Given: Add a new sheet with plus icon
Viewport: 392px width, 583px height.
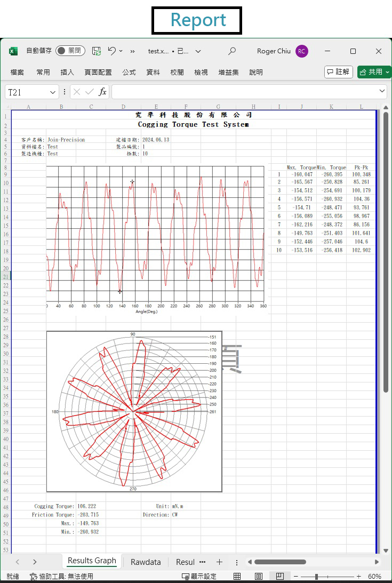Looking at the screenshot, I should [219, 562].
